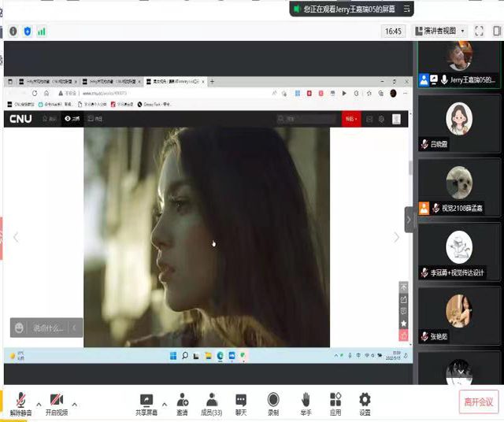Click the meeting info icon top left
504x422 pixels.
pyautogui.click(x=13, y=31)
